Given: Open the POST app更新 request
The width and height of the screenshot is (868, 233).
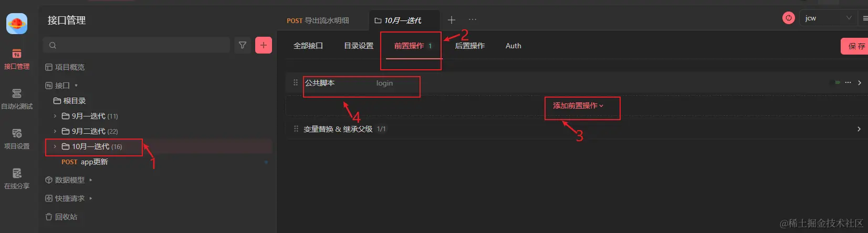Looking at the screenshot, I should coord(85,162).
